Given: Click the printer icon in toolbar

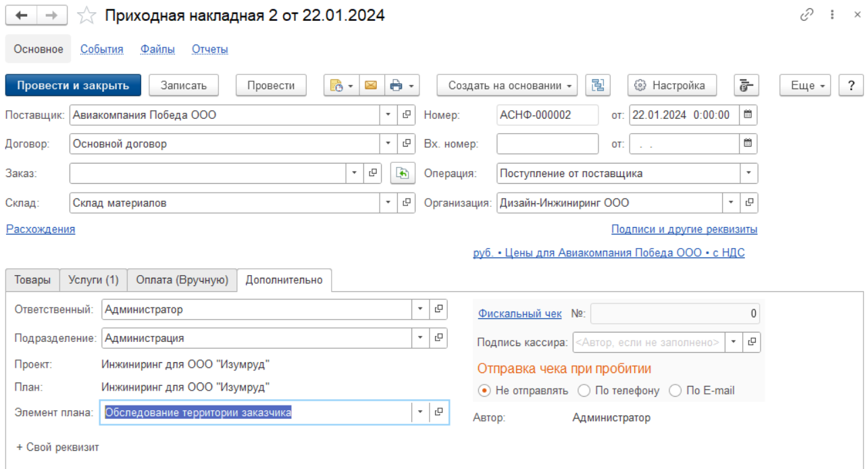Looking at the screenshot, I should tap(397, 85).
